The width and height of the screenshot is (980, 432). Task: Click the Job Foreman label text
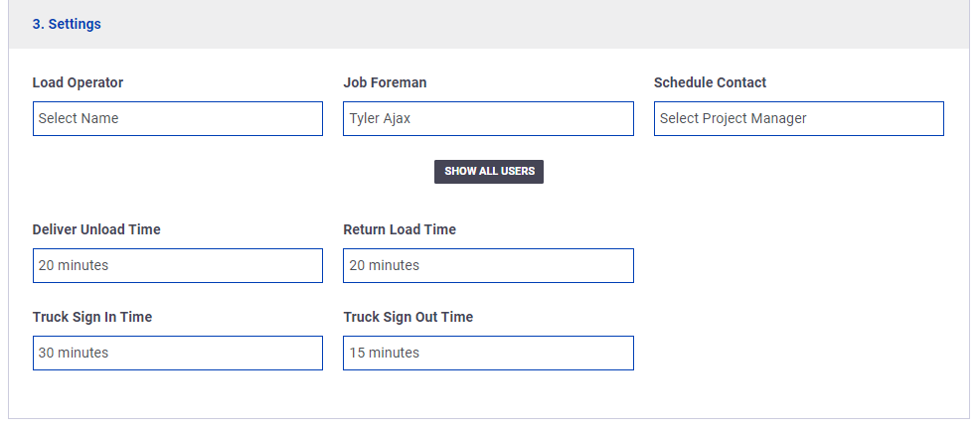[x=385, y=82]
